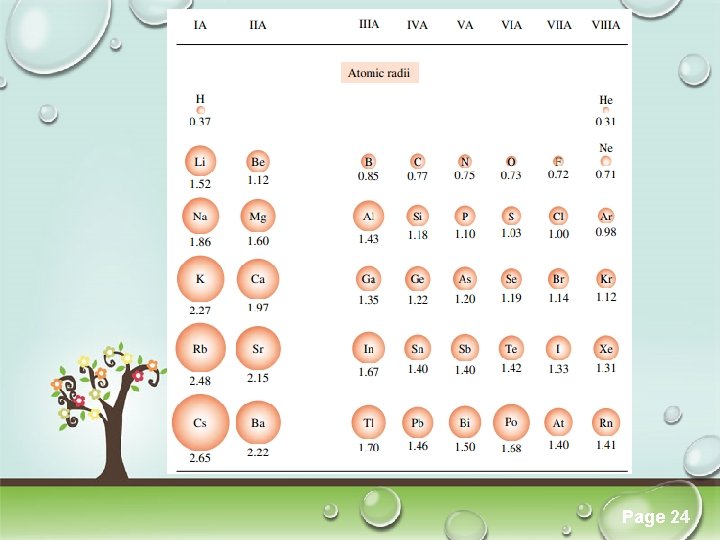Viewport: 720px width, 540px height.
Task: Click the Te atom circle
Action: [511, 348]
